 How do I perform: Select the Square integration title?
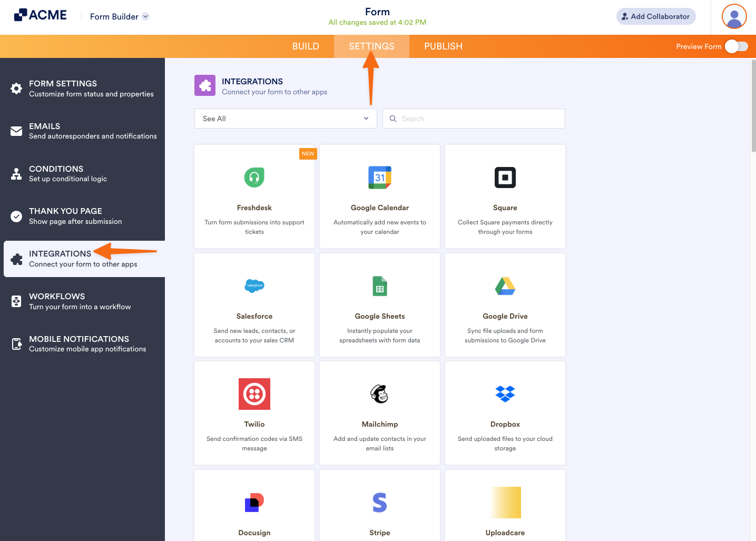505,208
